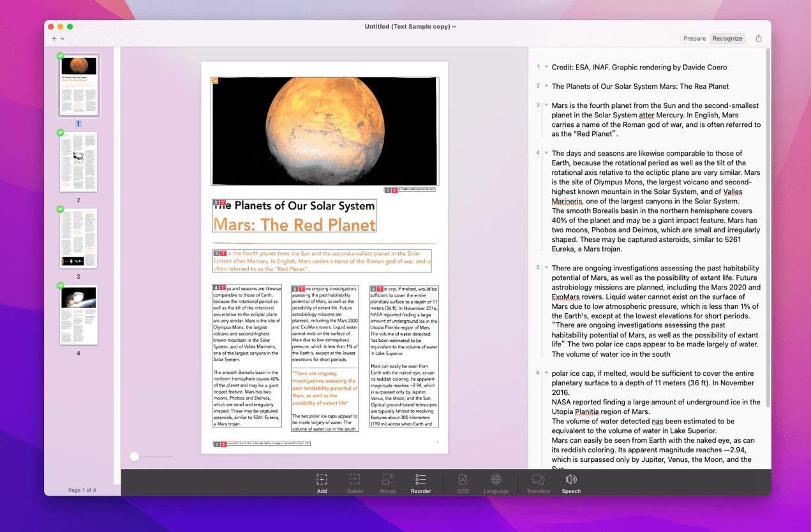Switch to the Recognize tab
811x532 pixels.
coord(727,38)
